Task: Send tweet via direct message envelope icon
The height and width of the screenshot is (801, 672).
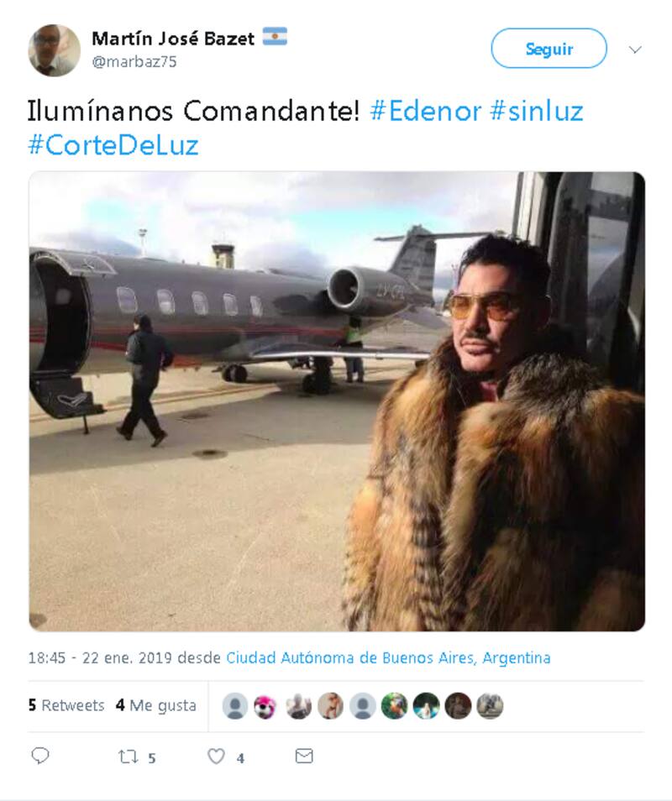Action: 304,756
